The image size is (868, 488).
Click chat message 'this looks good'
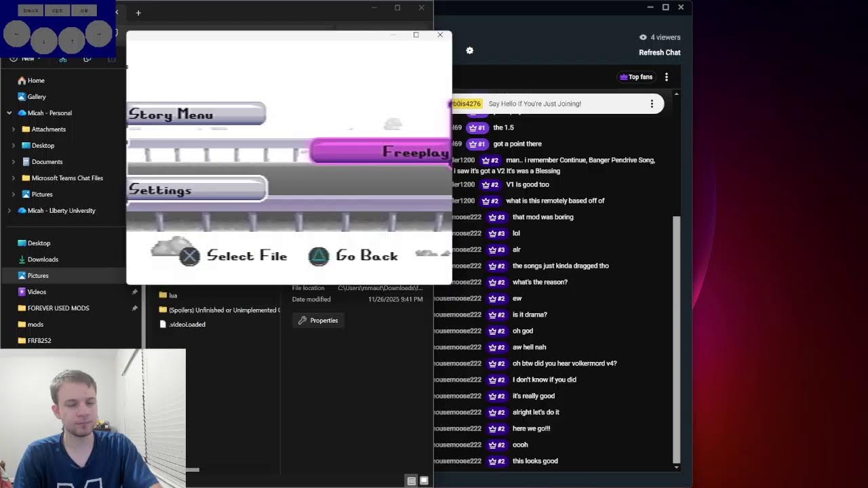(x=535, y=461)
